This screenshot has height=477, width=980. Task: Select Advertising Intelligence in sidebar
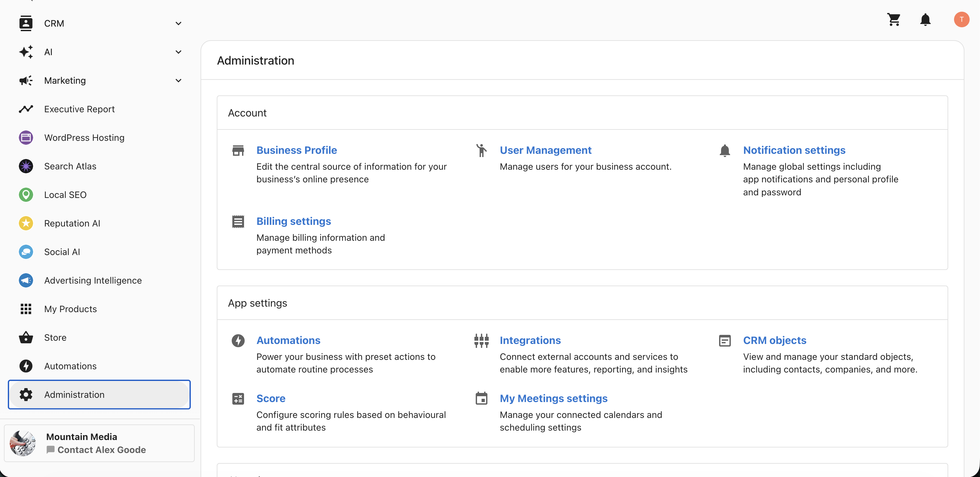click(99, 280)
